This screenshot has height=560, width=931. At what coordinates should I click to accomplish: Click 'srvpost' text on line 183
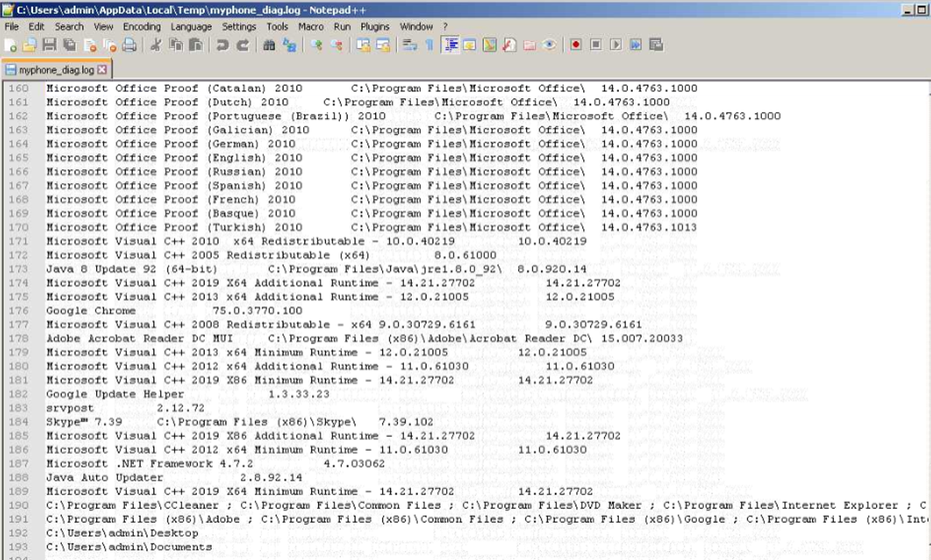point(70,408)
